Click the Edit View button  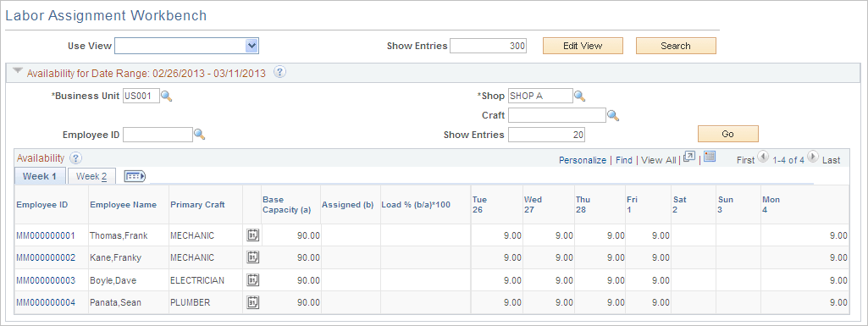tap(583, 46)
